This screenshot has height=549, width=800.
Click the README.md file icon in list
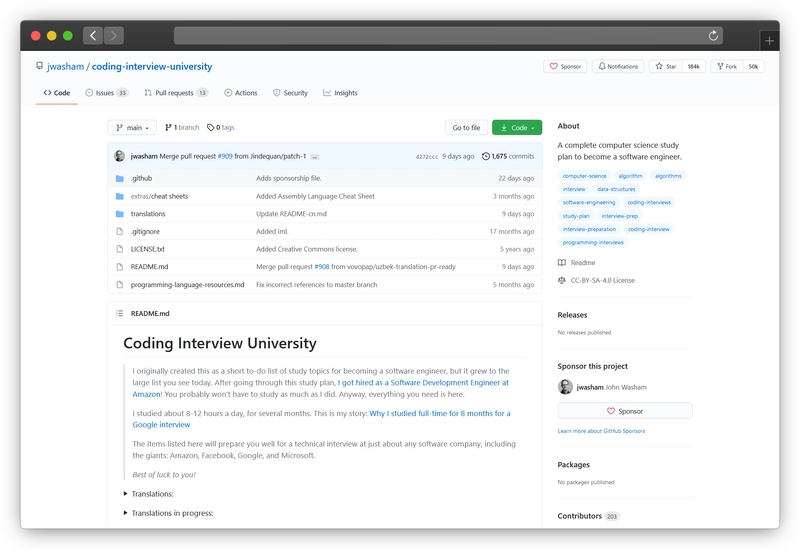point(119,267)
